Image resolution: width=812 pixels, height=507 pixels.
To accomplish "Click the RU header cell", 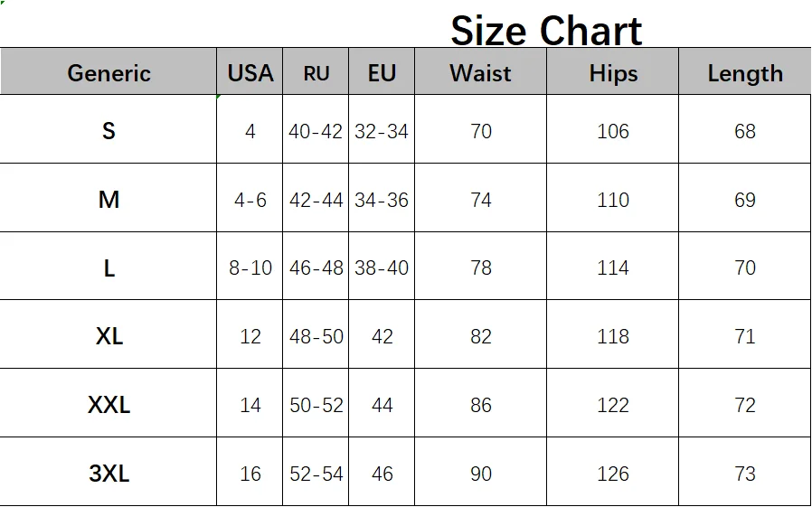I will 316,71.
